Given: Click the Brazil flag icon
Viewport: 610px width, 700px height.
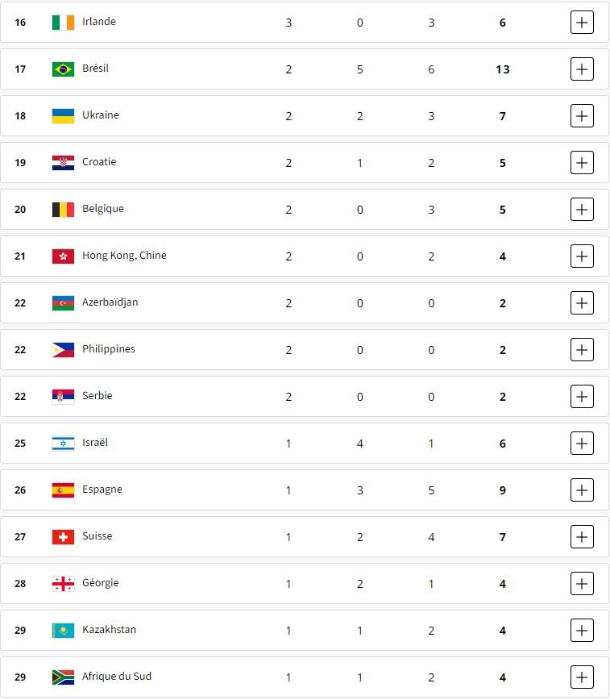Looking at the screenshot, I should tap(63, 69).
